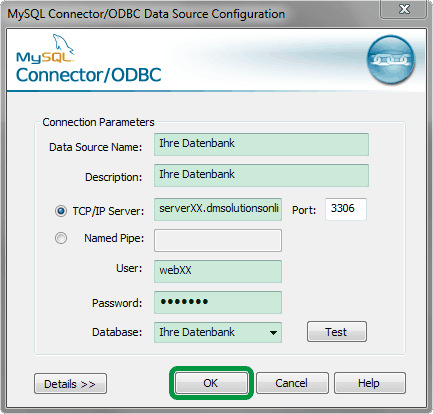Screen dimensions: 433x414
Task: Click the blue chain link connector icon
Action: click(391, 60)
